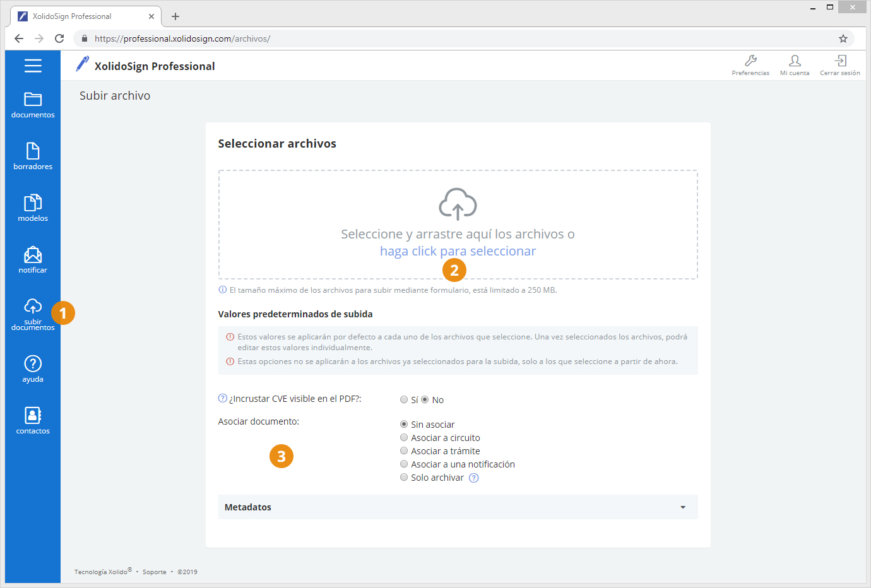Close the XolidoSign Professional tab
This screenshot has width=871, height=588.
[151, 16]
